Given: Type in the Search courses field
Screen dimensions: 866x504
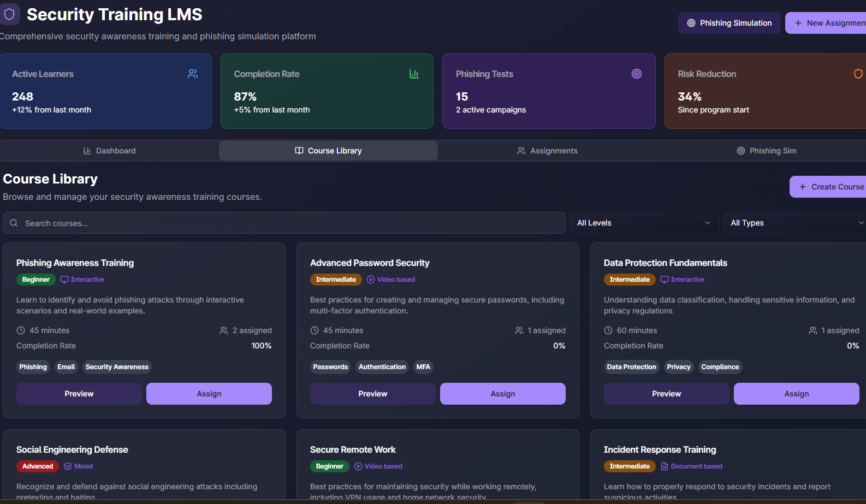Looking at the screenshot, I should click(284, 223).
